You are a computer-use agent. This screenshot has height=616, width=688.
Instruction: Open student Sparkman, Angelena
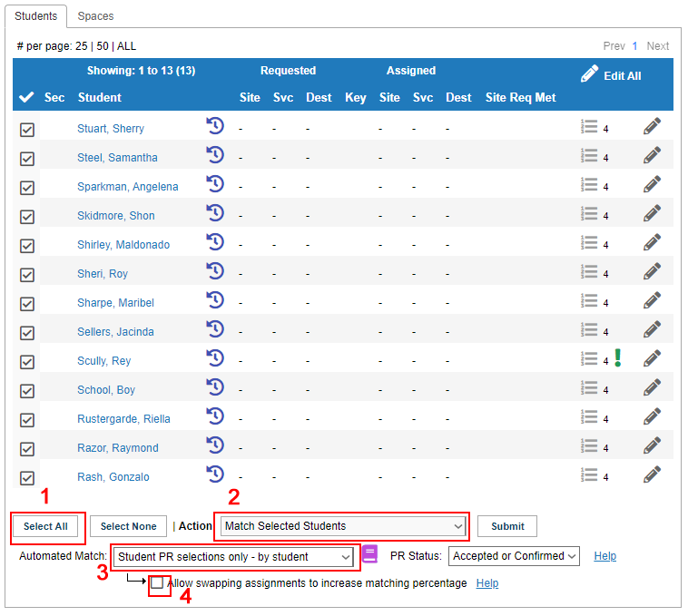click(x=128, y=186)
